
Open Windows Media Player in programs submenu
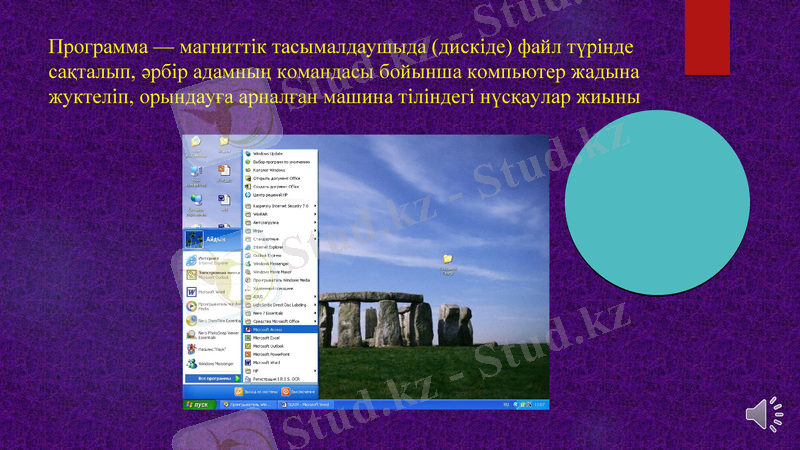pos(280,280)
